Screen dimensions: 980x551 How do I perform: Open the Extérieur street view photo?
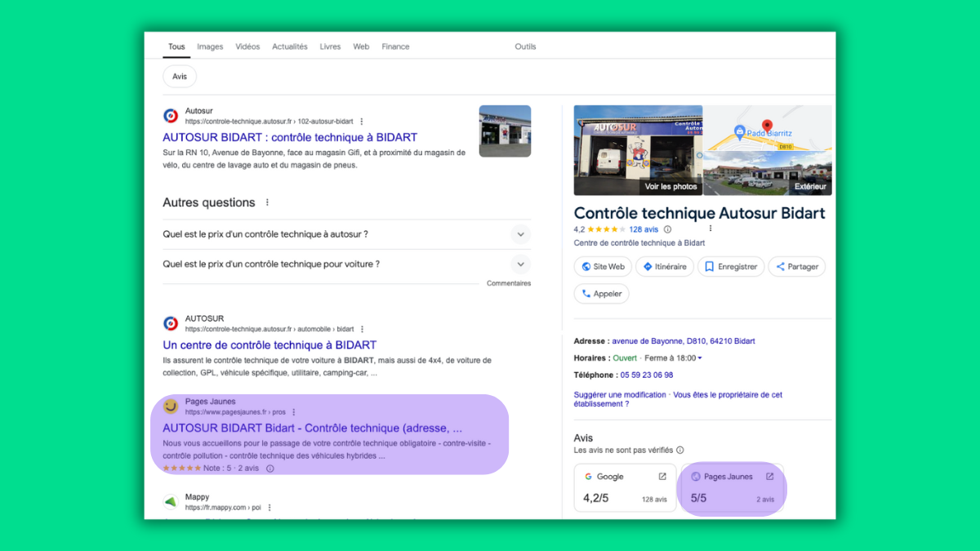coord(768,173)
